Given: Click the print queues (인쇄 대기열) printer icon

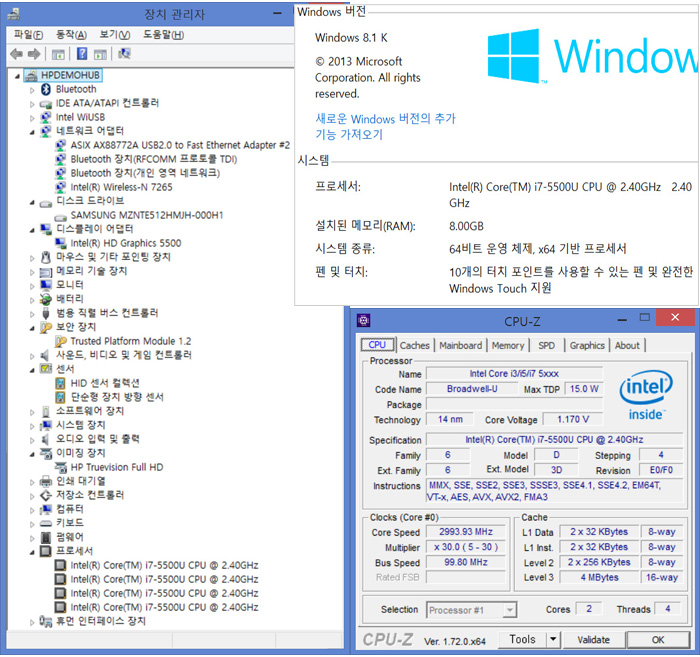Looking at the screenshot, I should (46, 481).
